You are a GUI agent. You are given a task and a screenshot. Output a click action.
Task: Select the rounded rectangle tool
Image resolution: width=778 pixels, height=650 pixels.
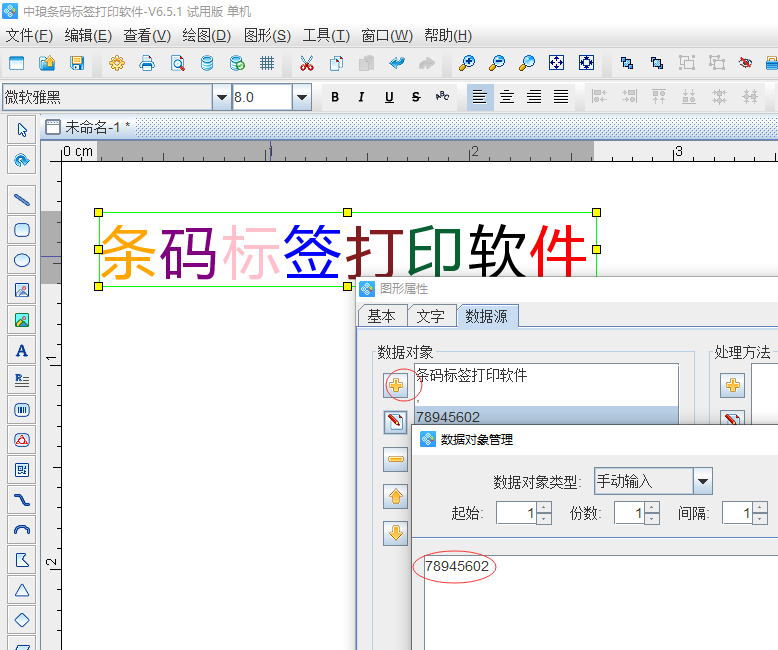click(22, 230)
